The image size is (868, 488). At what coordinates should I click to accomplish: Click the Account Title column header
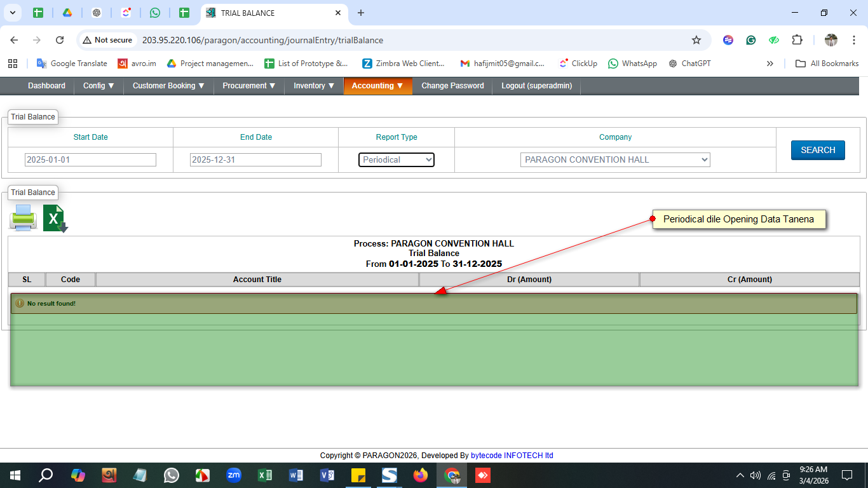[x=257, y=280]
